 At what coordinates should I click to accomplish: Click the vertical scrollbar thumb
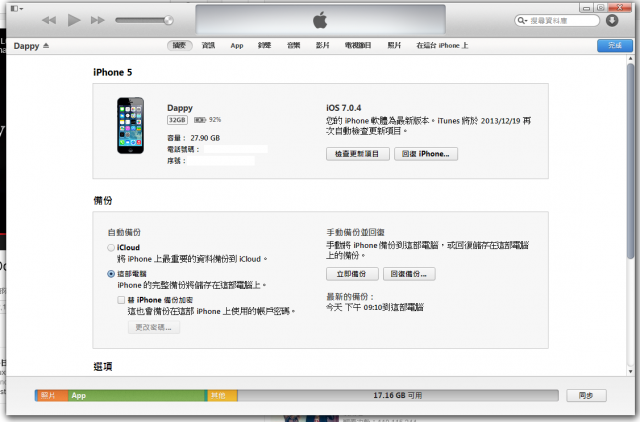(631, 161)
